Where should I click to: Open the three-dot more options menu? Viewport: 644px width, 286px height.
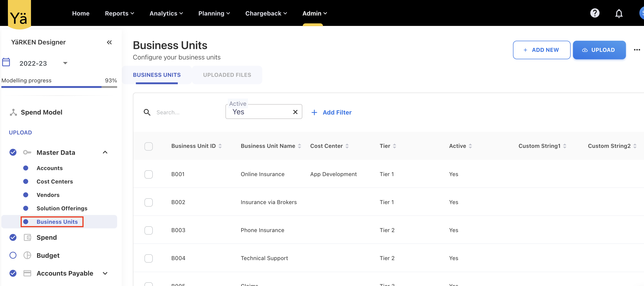637,50
